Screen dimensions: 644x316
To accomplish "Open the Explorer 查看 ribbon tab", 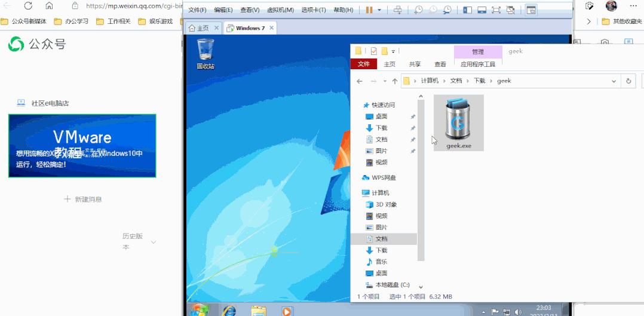I will click(440, 64).
